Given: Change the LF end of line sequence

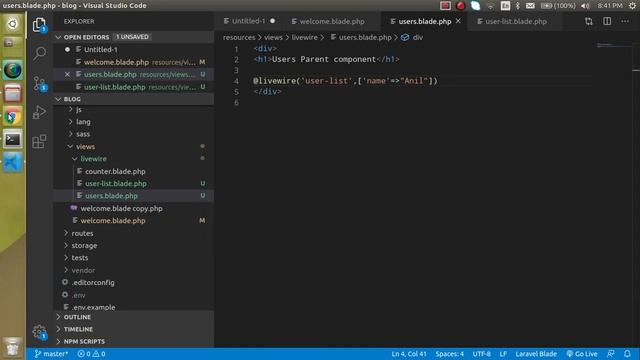Looking at the screenshot, I should point(503,354).
